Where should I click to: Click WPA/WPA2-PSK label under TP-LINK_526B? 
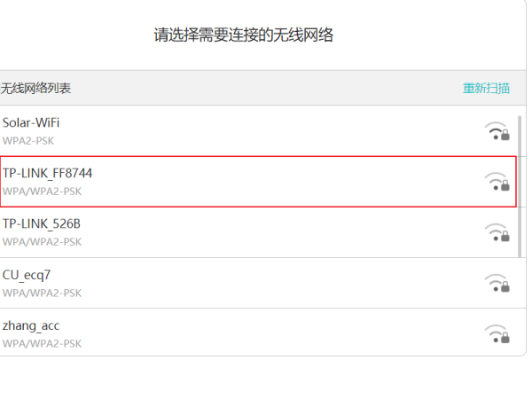[42, 241]
